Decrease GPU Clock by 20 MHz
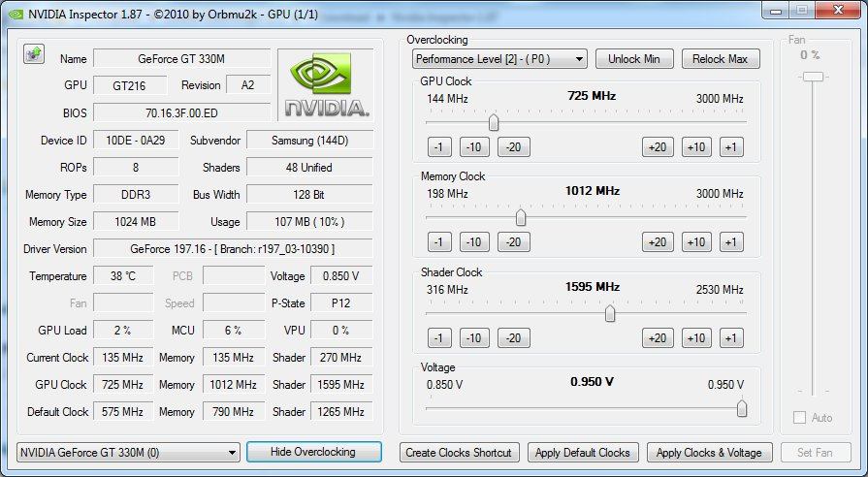 [x=514, y=147]
